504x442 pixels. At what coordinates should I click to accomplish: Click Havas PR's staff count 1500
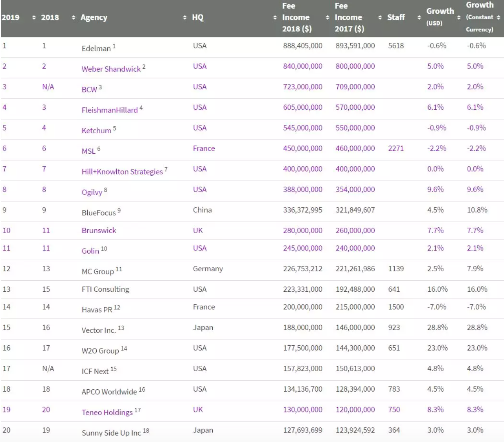[x=396, y=307]
